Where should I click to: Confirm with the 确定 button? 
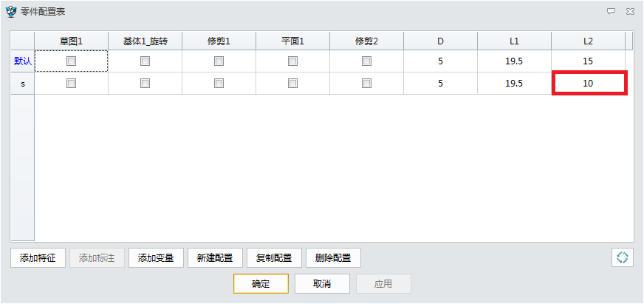point(261,284)
